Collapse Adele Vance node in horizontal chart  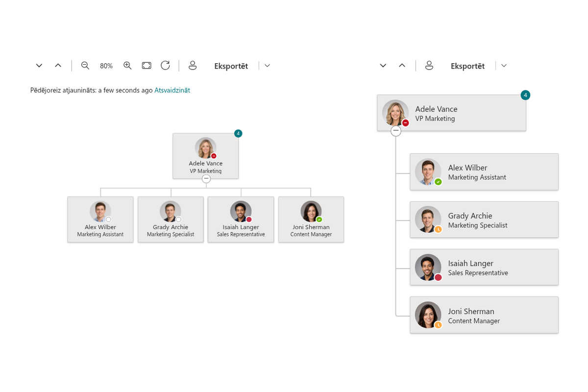[206, 179]
